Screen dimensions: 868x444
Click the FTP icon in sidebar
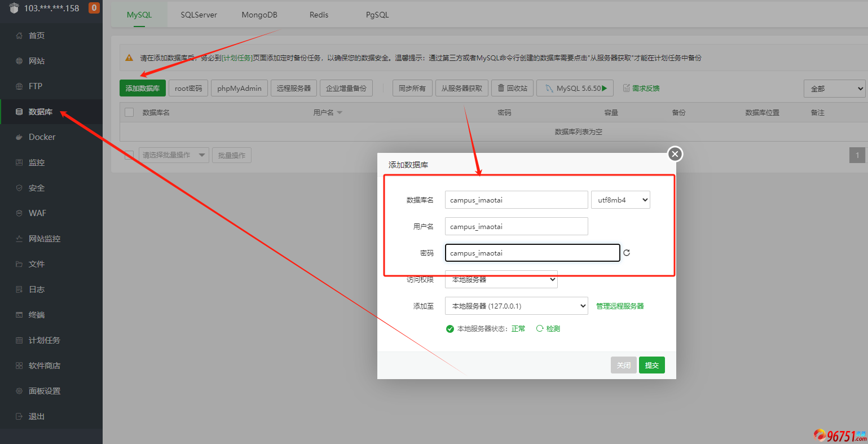click(x=19, y=86)
